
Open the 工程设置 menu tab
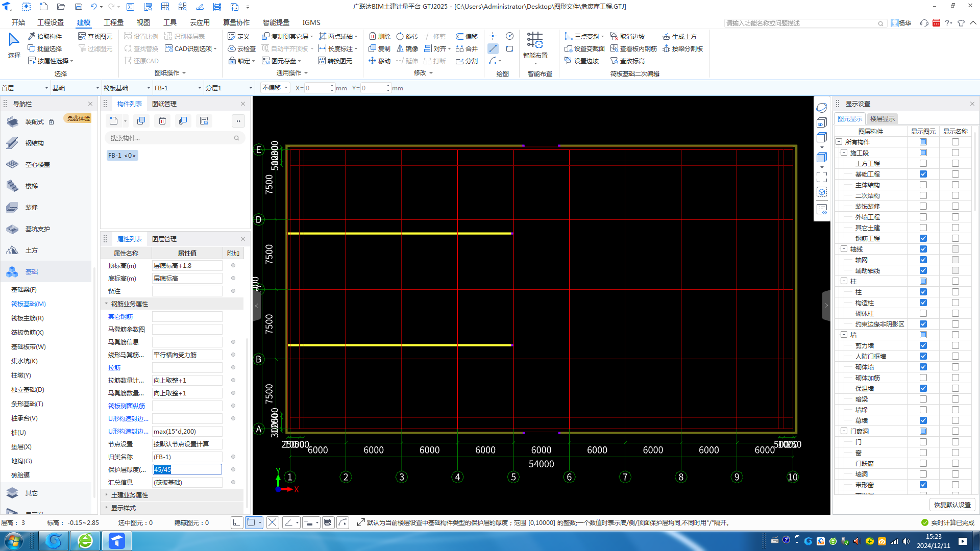pos(51,22)
